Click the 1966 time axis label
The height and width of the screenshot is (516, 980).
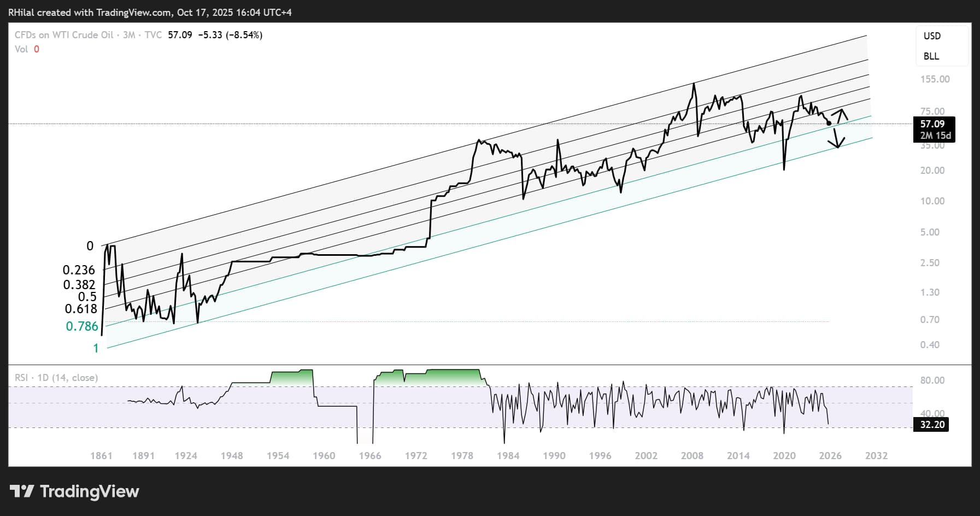pyautogui.click(x=370, y=456)
